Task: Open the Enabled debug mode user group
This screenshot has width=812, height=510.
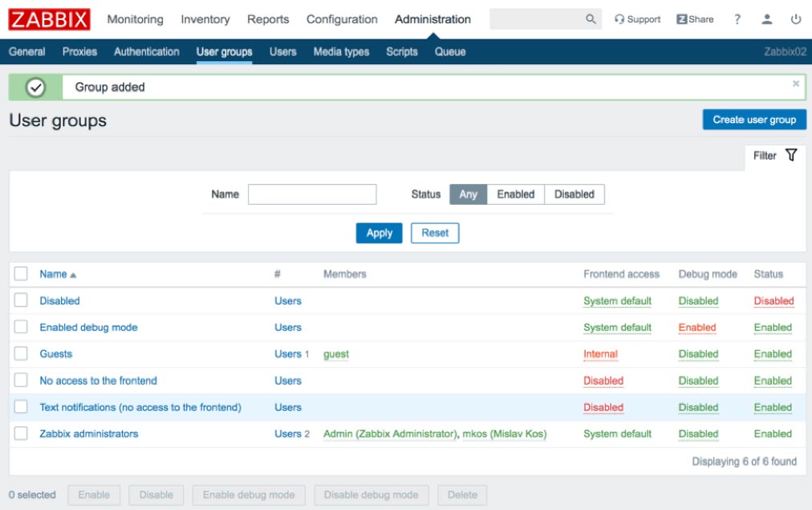Action: pos(88,328)
